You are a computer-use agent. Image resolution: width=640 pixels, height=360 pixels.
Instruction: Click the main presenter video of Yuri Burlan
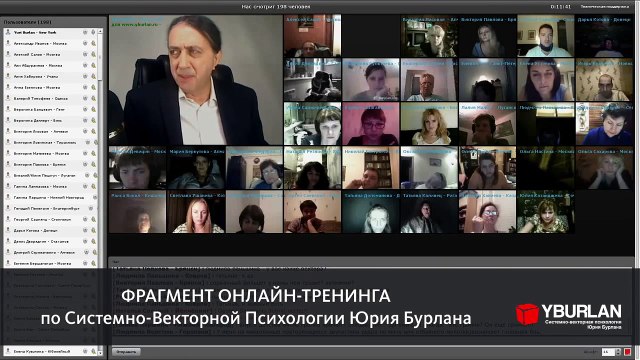196,80
